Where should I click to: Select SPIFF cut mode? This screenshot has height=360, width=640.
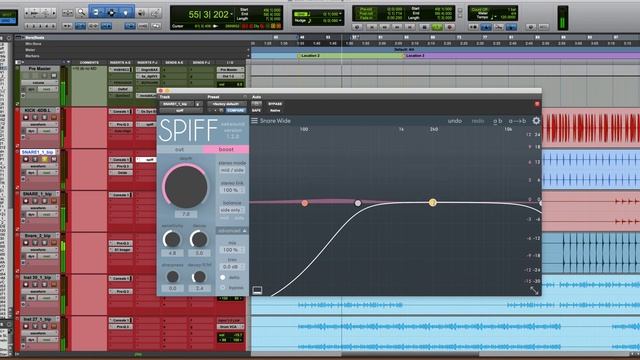[x=180, y=149]
